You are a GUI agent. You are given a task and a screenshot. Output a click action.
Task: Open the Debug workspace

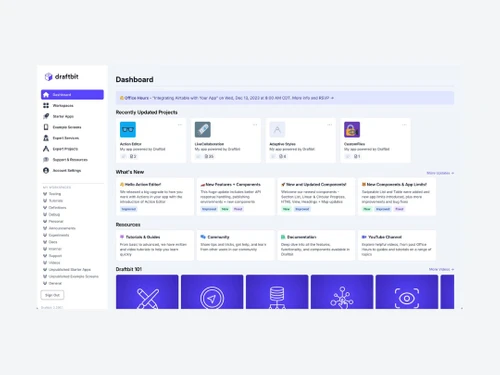coord(54,214)
